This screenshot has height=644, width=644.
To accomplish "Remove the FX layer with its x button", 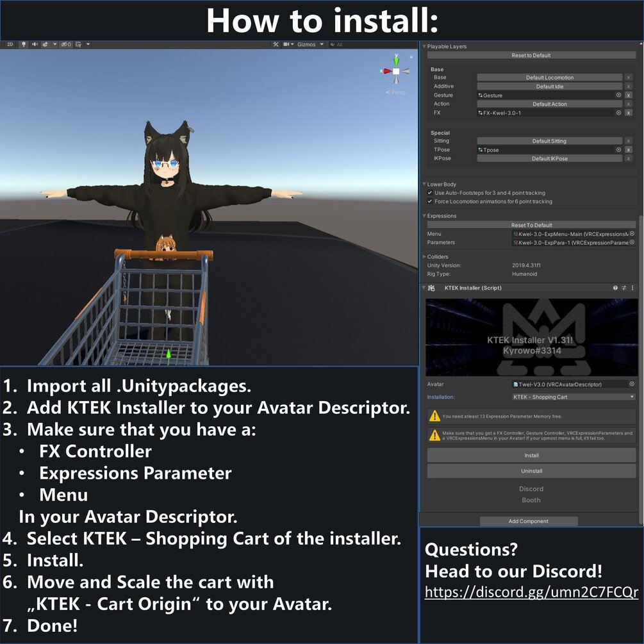I will [x=629, y=113].
